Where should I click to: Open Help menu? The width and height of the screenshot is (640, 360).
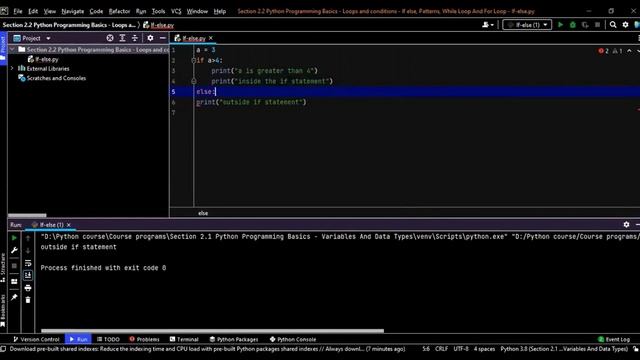pyautogui.click(x=220, y=11)
